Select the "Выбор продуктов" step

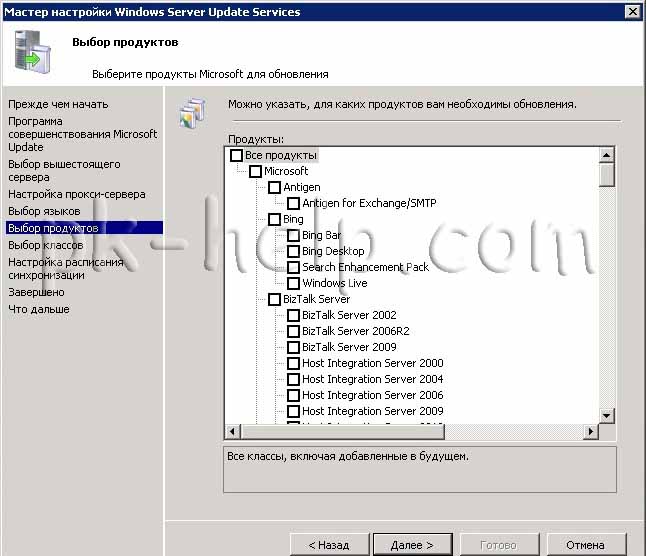pos(84,228)
